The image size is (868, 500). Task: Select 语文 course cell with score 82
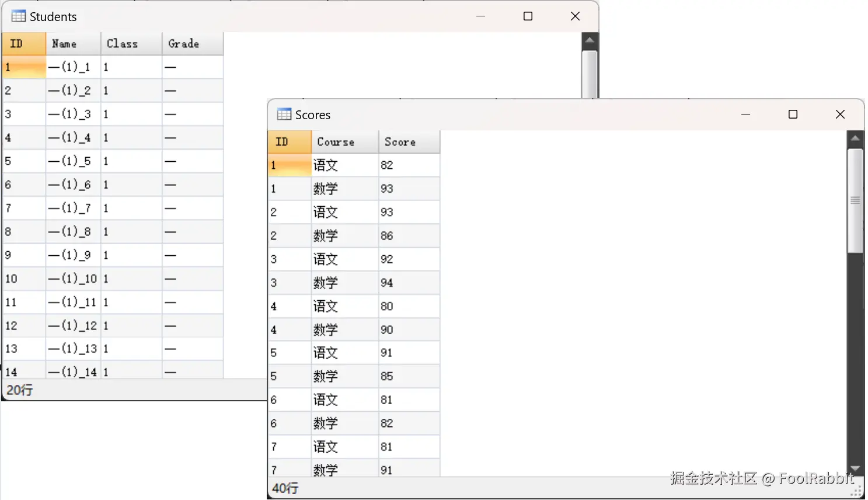tap(345, 165)
